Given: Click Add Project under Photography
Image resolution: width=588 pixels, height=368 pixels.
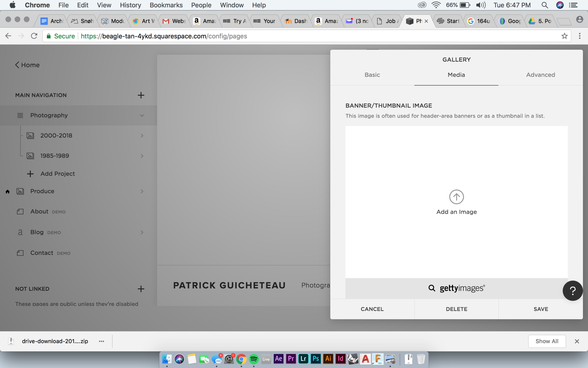Looking at the screenshot, I should point(58,174).
